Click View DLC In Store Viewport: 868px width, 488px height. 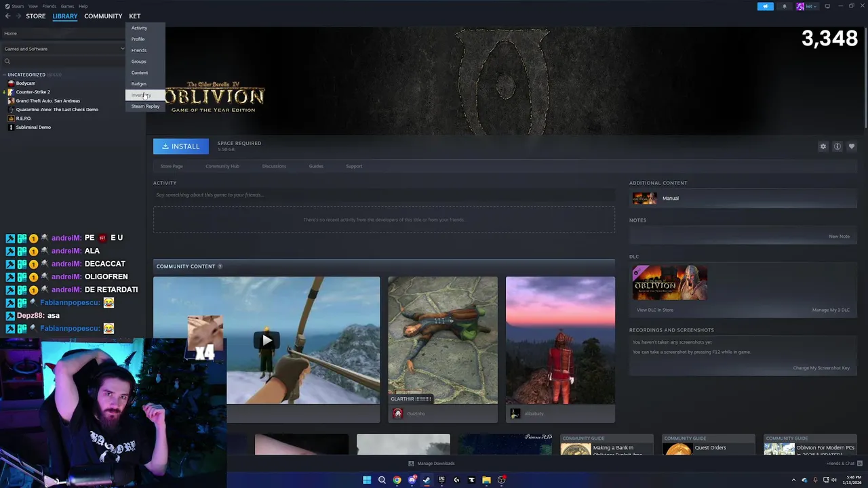pos(655,310)
